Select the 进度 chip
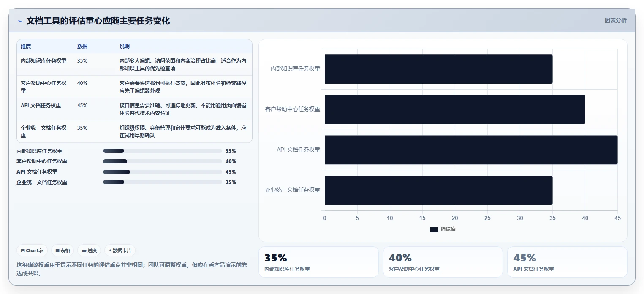This screenshot has height=294, width=644. coord(89,250)
